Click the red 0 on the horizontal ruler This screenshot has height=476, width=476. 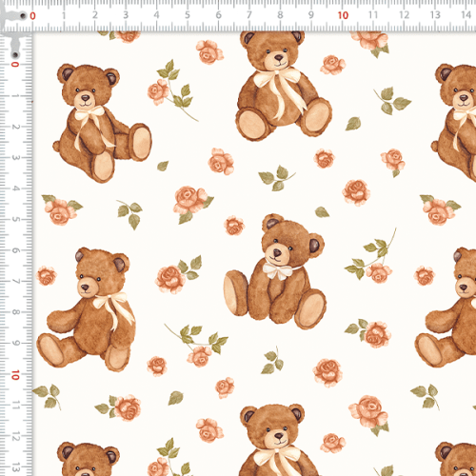[32, 15]
